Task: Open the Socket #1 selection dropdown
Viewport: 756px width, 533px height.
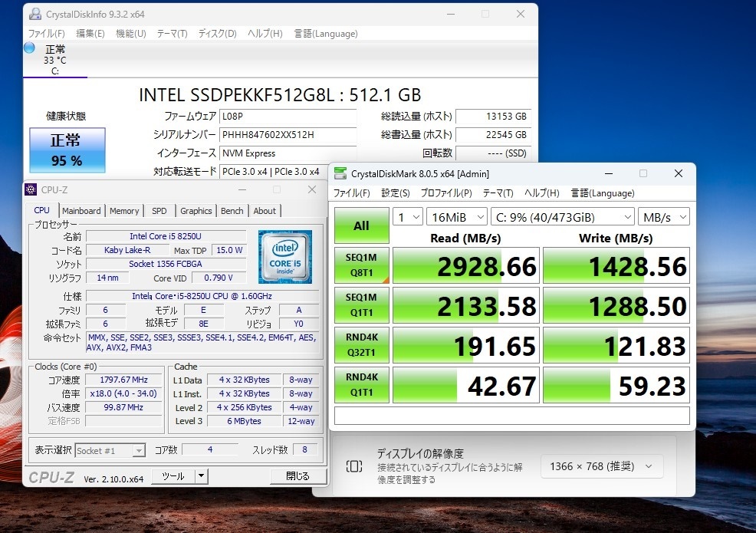Action: pos(110,450)
